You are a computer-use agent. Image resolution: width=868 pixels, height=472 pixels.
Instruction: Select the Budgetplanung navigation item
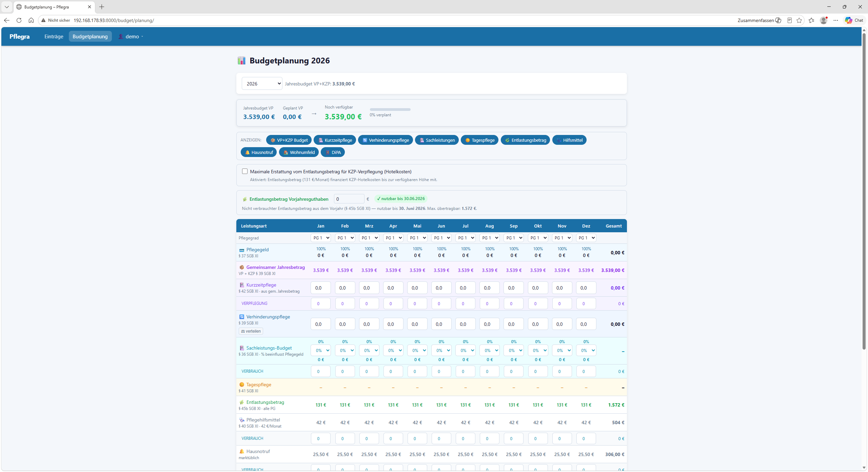tap(90, 37)
